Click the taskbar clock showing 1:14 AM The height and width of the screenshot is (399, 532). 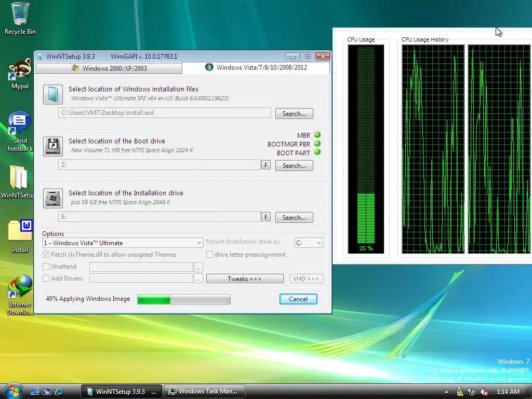point(508,392)
